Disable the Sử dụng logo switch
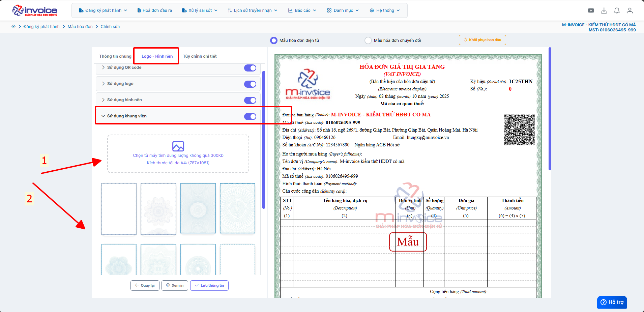The height and width of the screenshot is (312, 644). click(x=250, y=84)
